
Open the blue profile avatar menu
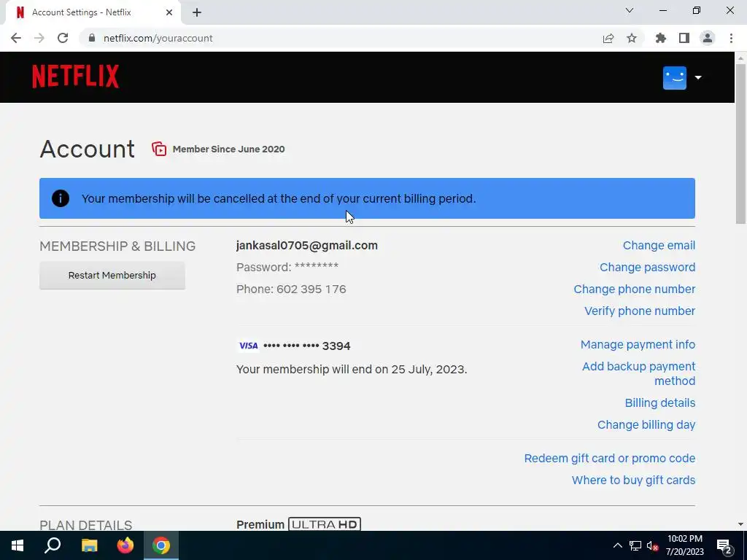pyautogui.click(x=674, y=77)
